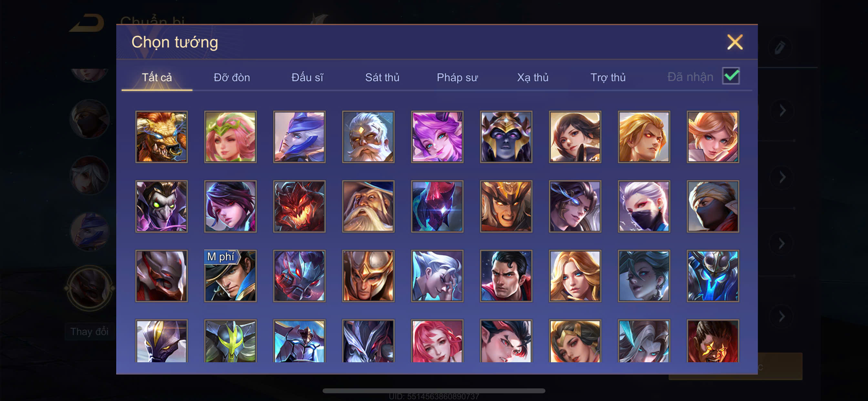868x401 pixels.
Task: Choose the pink-haired hero with green crown
Action: click(x=231, y=137)
